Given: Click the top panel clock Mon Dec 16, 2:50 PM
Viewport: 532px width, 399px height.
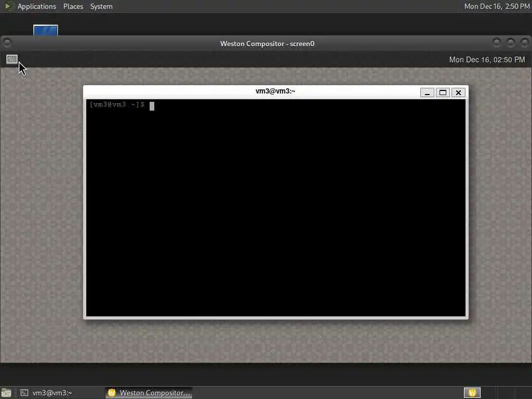Looking at the screenshot, I should [x=497, y=6].
